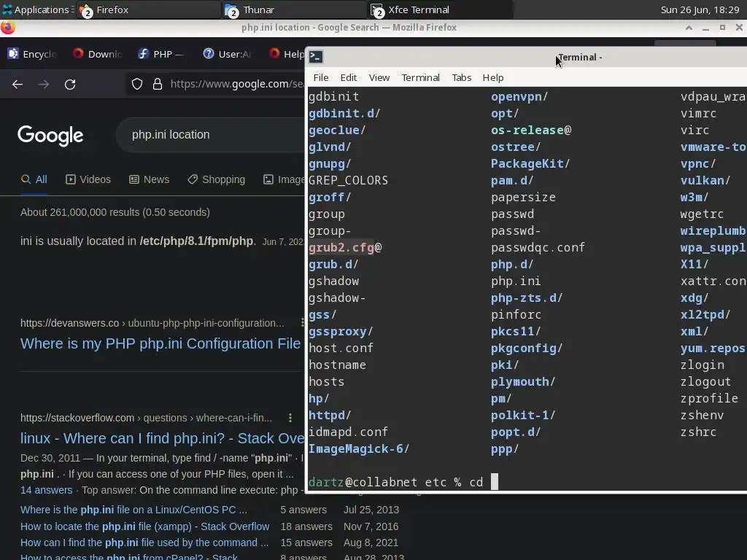Open the Downloads bookmark in Firefox

[x=98, y=54]
